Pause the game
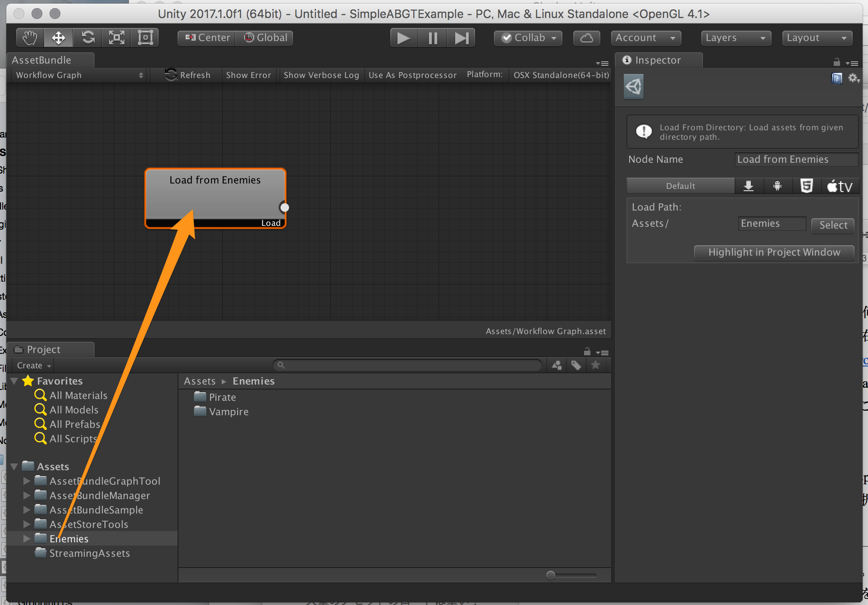 coord(433,38)
